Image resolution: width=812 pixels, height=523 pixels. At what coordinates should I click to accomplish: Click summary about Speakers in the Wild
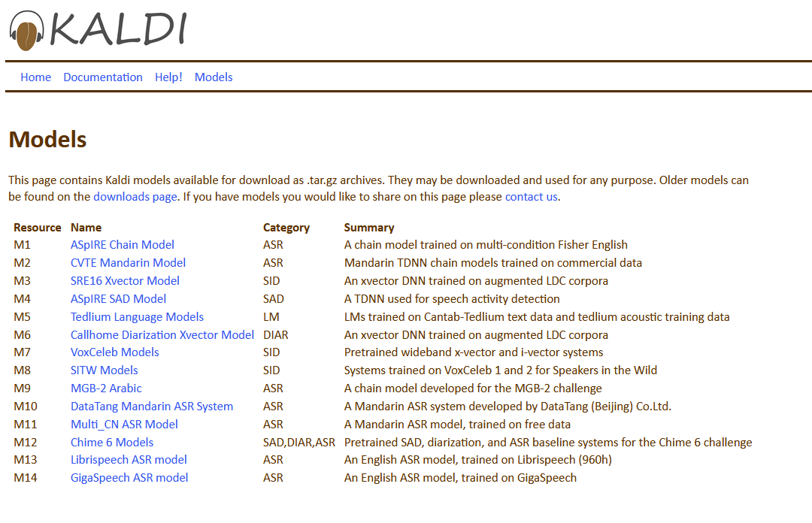pos(500,370)
